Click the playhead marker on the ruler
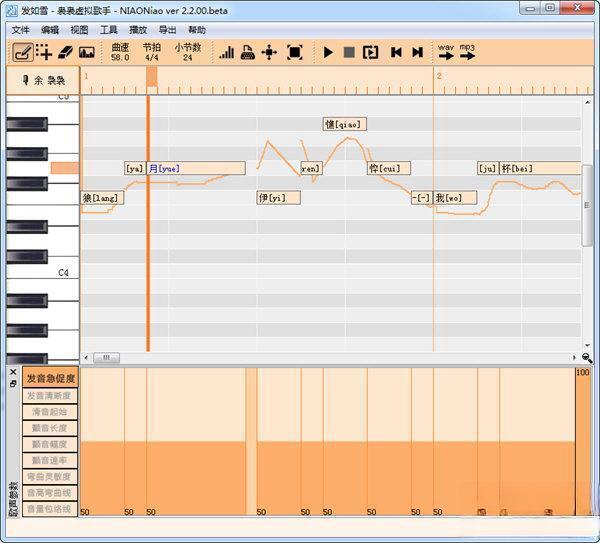 (152, 77)
